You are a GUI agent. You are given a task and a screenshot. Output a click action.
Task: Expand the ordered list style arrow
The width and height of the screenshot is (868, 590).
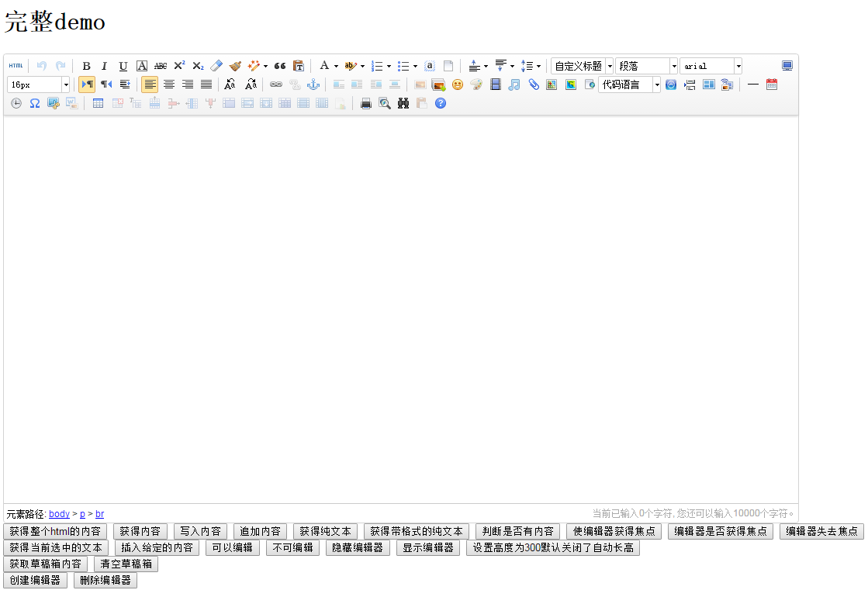(x=389, y=67)
